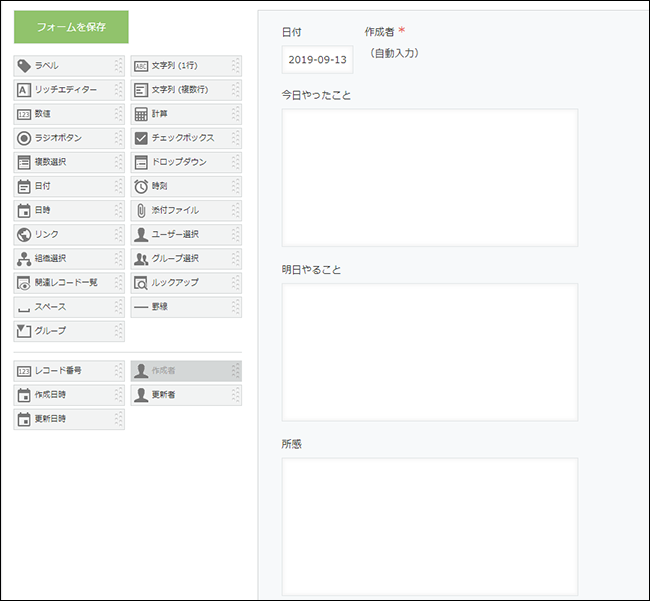This screenshot has width=650, height=601.
Task: Click the 添付ファイル paperclip icon
Action: 141,210
